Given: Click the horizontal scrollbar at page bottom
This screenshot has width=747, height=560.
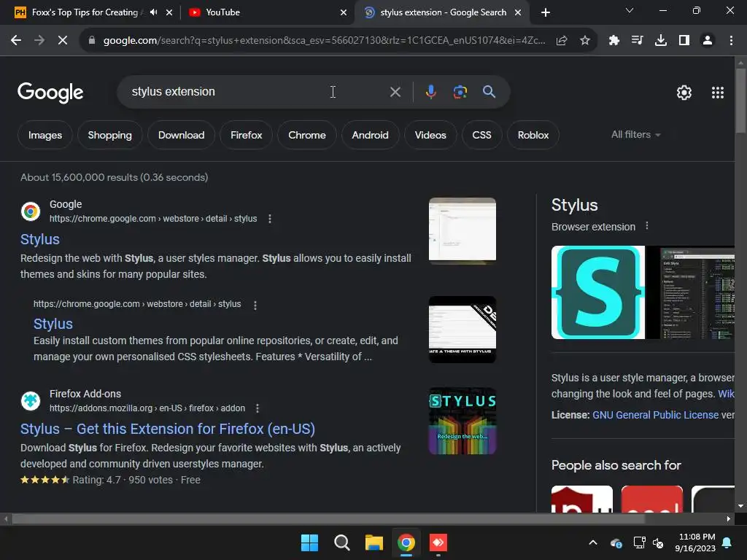Looking at the screenshot, I should click(x=329, y=518).
